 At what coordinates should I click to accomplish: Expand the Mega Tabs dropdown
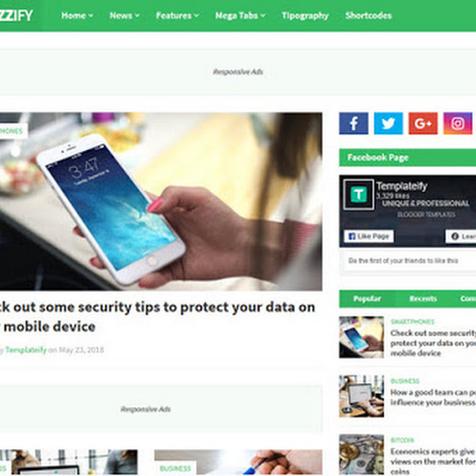click(240, 15)
